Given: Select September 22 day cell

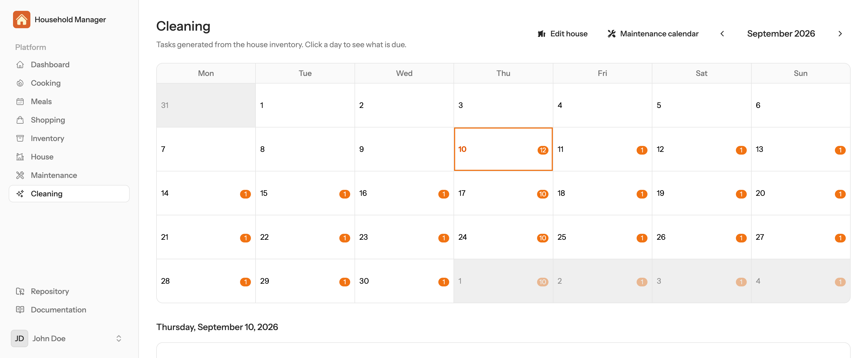Looking at the screenshot, I should [x=305, y=237].
